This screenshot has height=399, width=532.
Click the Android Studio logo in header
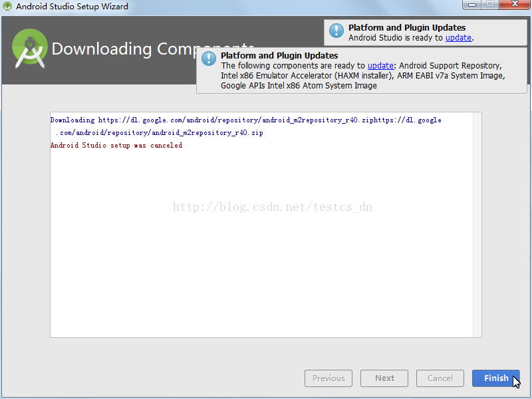click(x=30, y=49)
